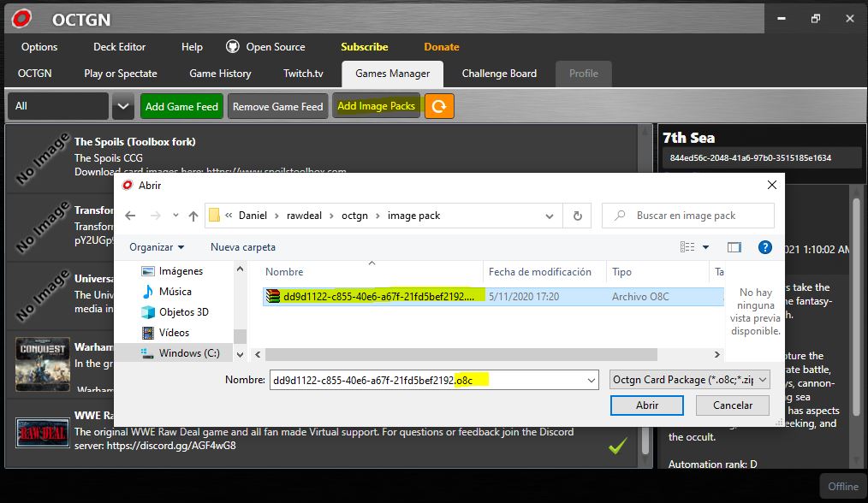Screen dimensions: 868x503
Task: Open the Deck Editor menu
Action: [120, 47]
